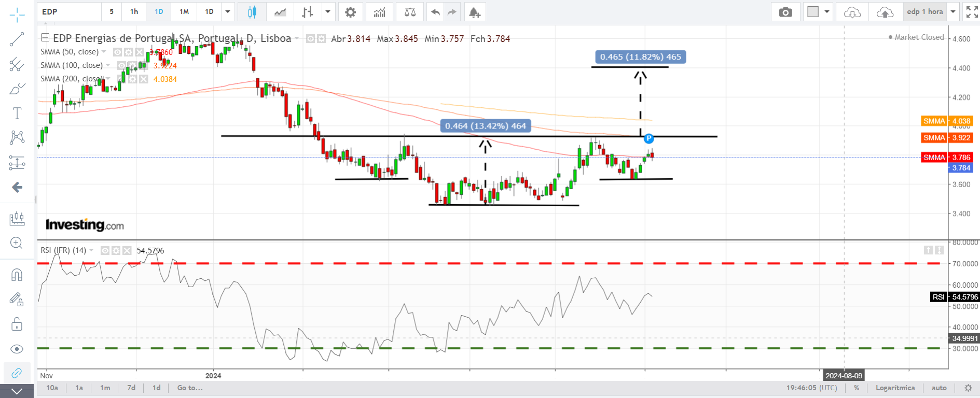Toggle lock all drawing tools

[17, 324]
